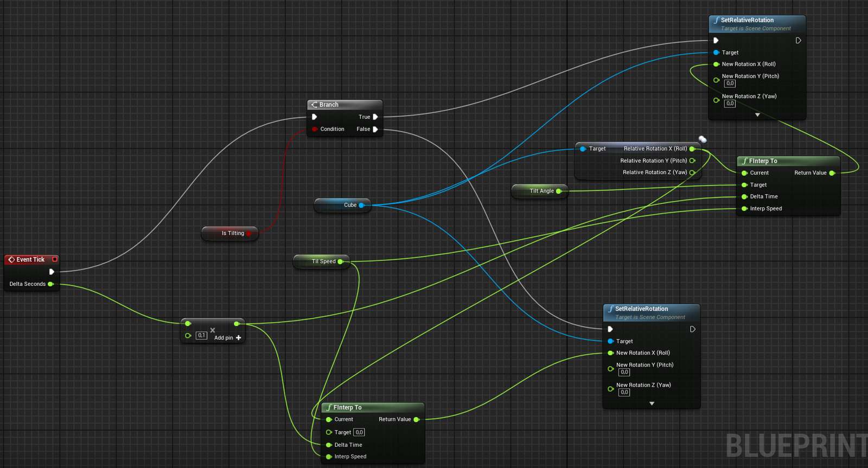Click the upper SetRelativeRotation node title
Image resolution: width=868 pixels, height=468 pixels.
(x=747, y=20)
